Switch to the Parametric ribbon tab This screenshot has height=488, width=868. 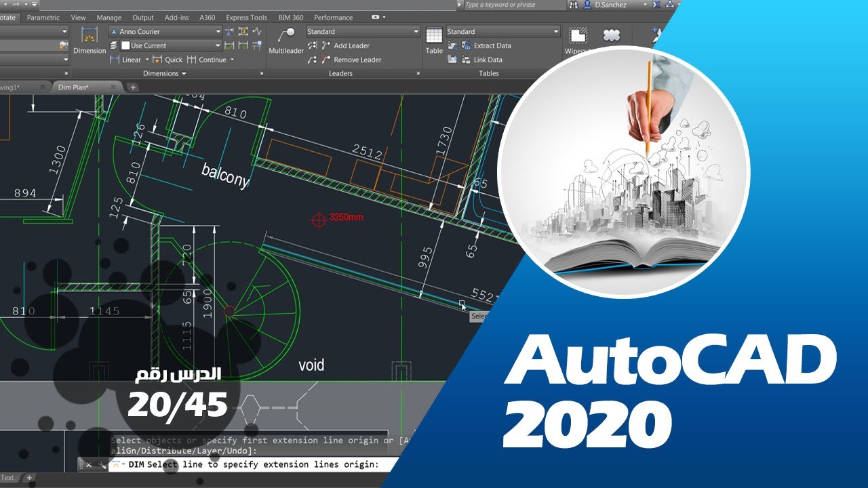tap(43, 18)
